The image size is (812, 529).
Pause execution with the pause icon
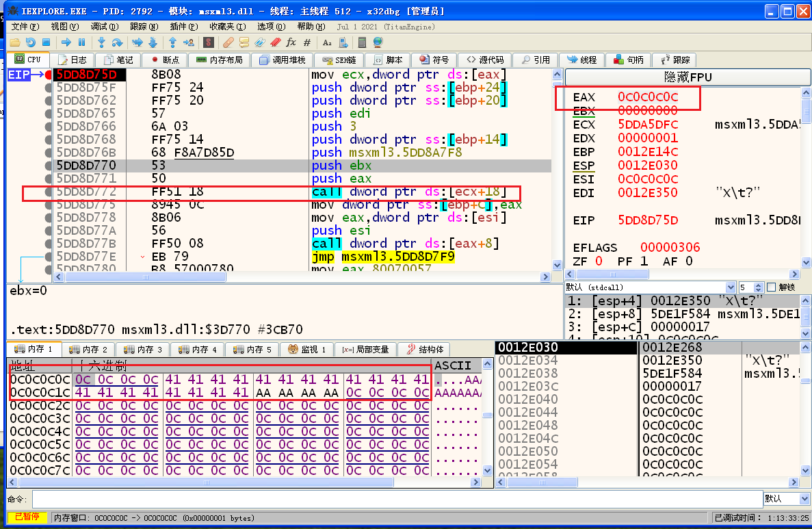tap(82, 42)
